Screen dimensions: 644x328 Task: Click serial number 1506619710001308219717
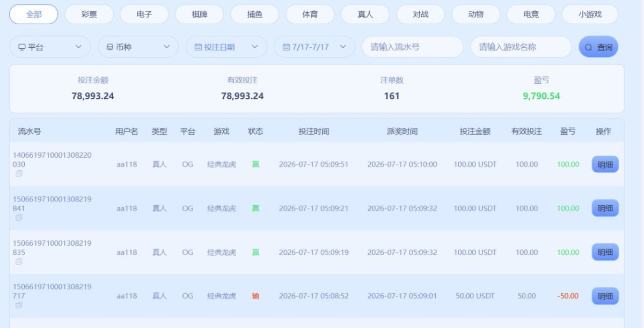[x=52, y=291]
